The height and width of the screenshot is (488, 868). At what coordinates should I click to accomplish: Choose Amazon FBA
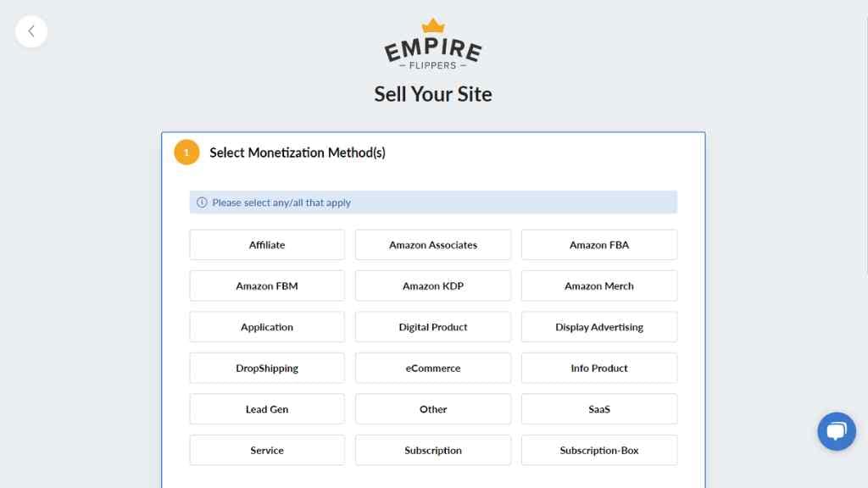pos(598,244)
